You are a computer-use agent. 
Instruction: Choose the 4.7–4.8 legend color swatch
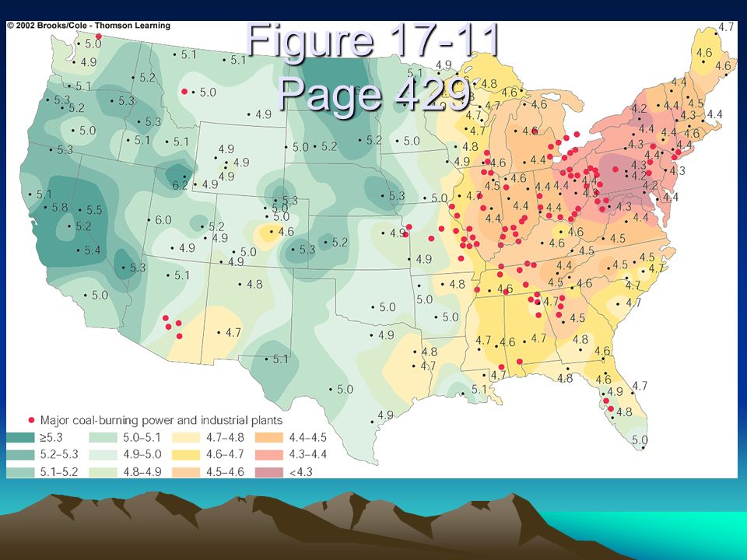click(x=186, y=438)
